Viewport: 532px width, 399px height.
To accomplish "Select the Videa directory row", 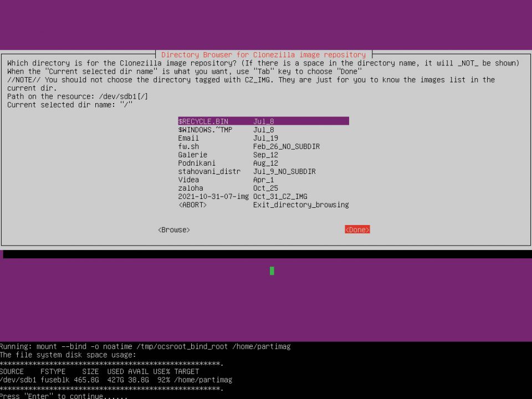I will point(263,180).
